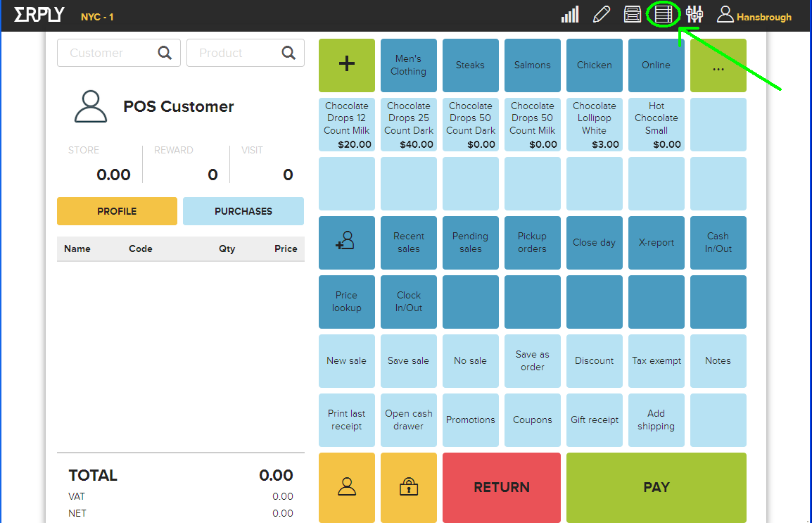Open the Steaks category
This screenshot has height=523, width=812.
tap(470, 65)
